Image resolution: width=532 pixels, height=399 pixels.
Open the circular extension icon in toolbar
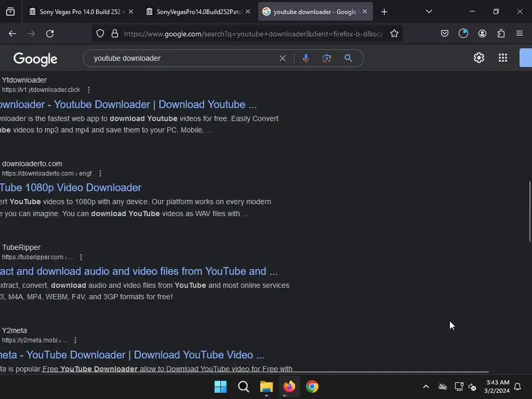coord(463,34)
